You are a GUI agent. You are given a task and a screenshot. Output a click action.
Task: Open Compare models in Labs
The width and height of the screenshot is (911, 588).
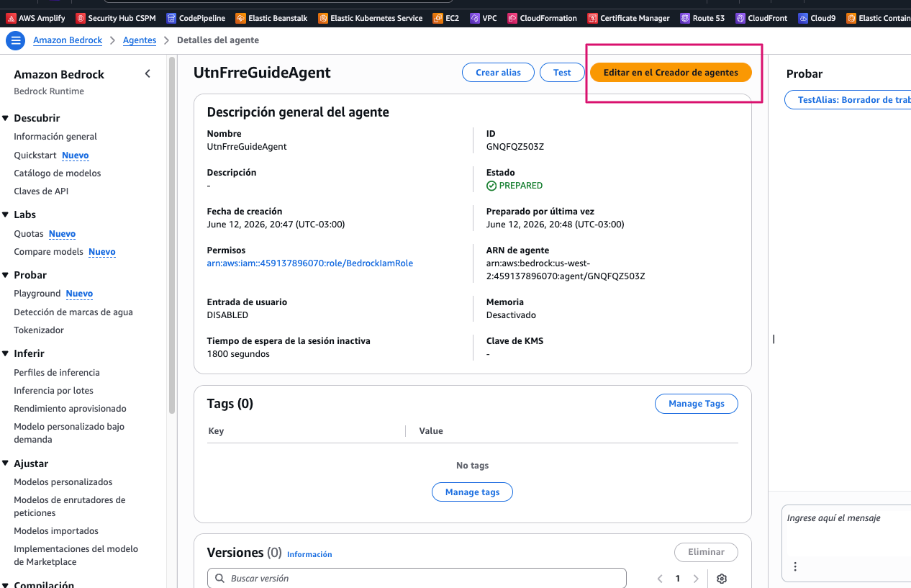(x=48, y=251)
